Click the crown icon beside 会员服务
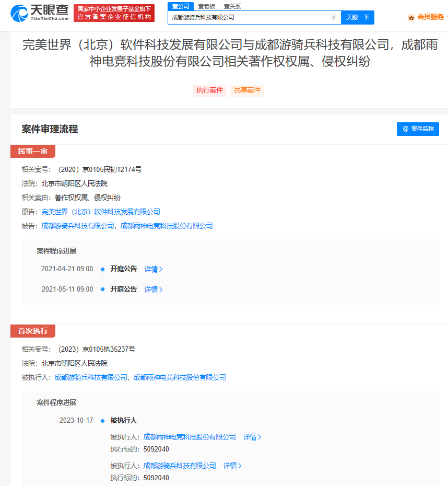Image resolution: width=448 pixels, height=486 pixels. point(411,17)
